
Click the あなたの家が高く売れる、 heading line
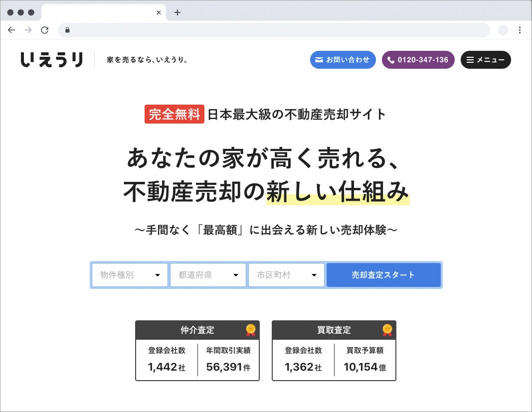(x=264, y=158)
